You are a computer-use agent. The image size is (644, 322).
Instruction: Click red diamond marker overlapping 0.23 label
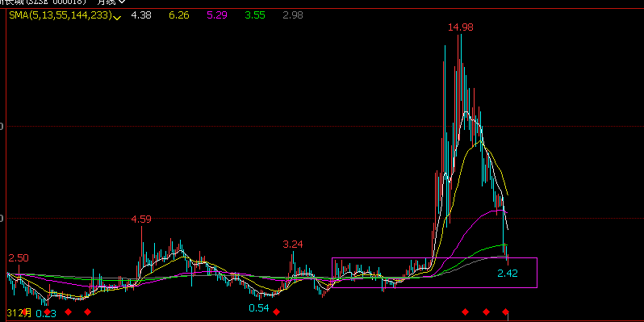click(48, 312)
